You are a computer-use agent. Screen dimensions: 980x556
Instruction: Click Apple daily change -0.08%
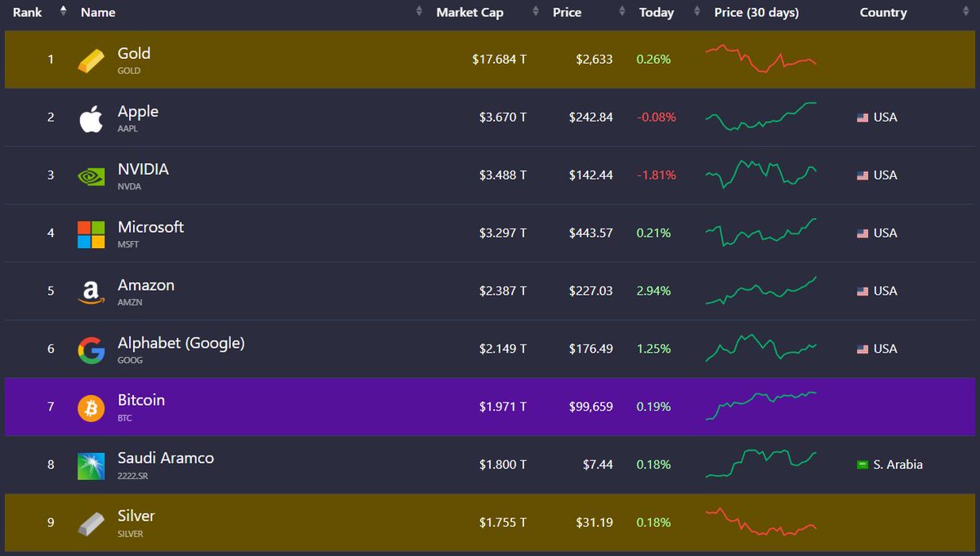click(x=657, y=118)
